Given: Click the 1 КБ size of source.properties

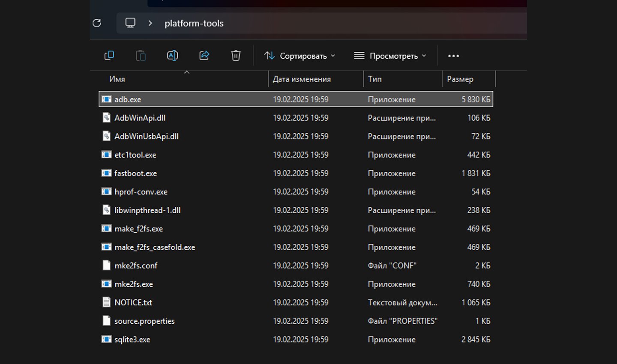Looking at the screenshot, I should coord(483,321).
